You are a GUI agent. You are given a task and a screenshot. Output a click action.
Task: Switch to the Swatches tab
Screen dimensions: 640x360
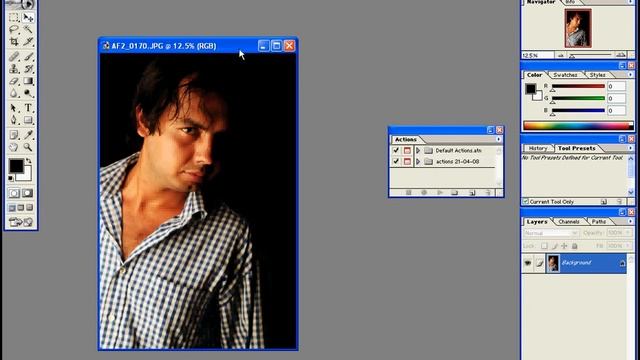(565, 75)
